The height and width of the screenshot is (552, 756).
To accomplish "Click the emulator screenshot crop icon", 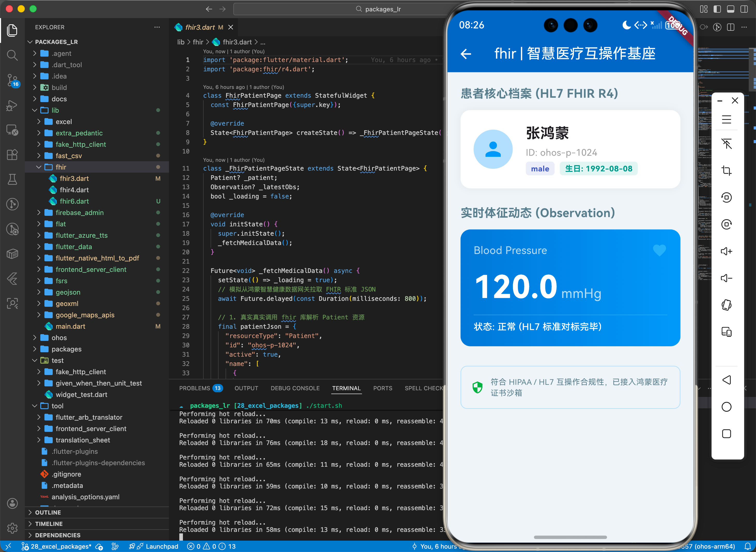I will tap(726, 171).
